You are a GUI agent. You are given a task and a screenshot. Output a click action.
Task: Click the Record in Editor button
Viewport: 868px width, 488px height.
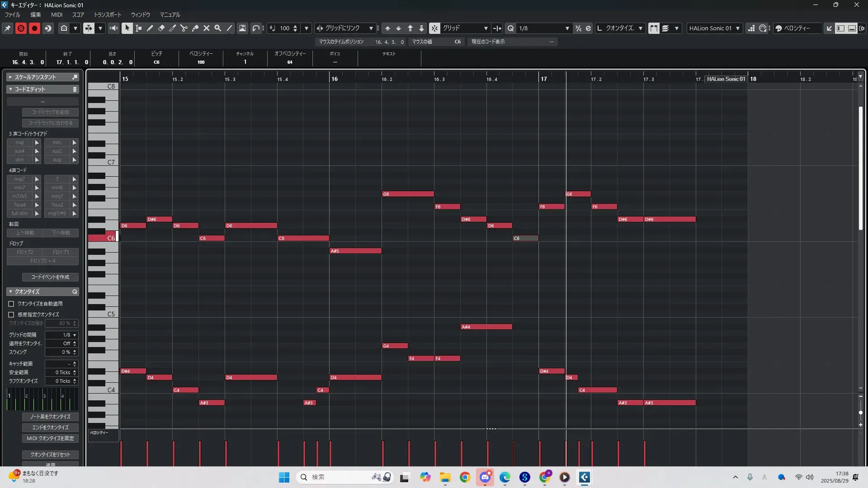34,28
